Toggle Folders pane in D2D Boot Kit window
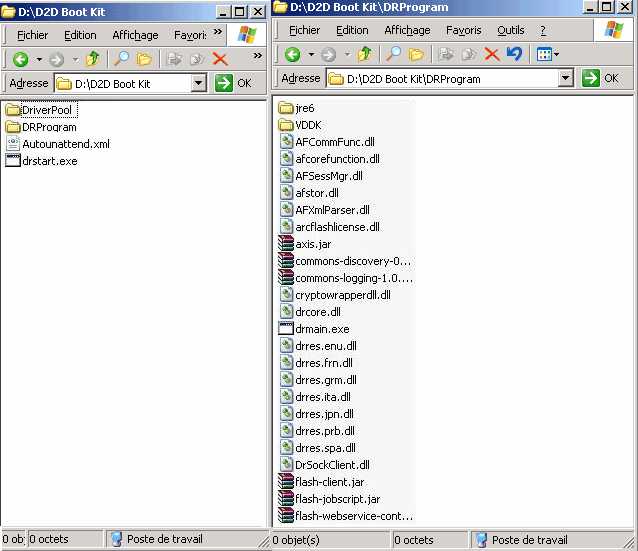 pyautogui.click(x=143, y=59)
